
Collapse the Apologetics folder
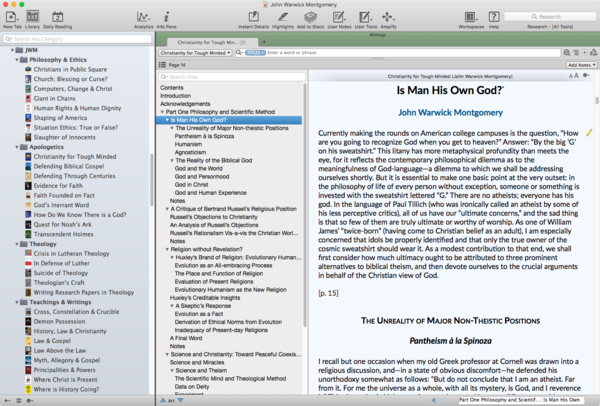(x=17, y=147)
